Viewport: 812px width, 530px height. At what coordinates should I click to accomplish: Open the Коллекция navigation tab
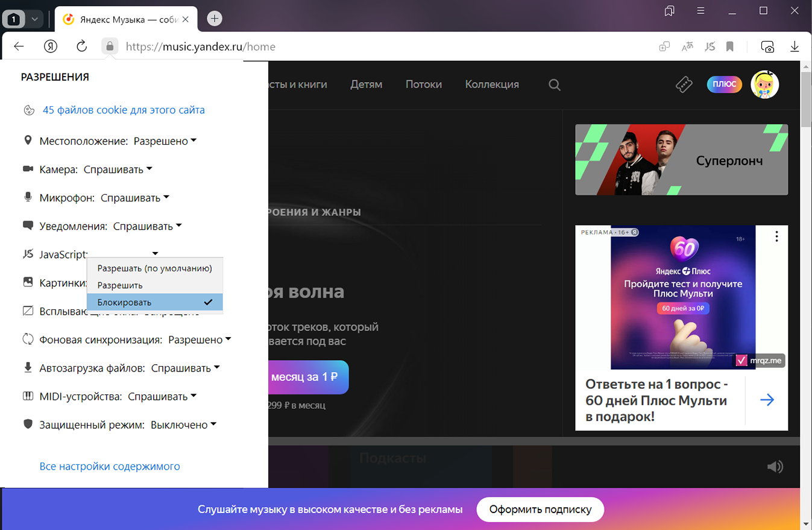(x=492, y=84)
